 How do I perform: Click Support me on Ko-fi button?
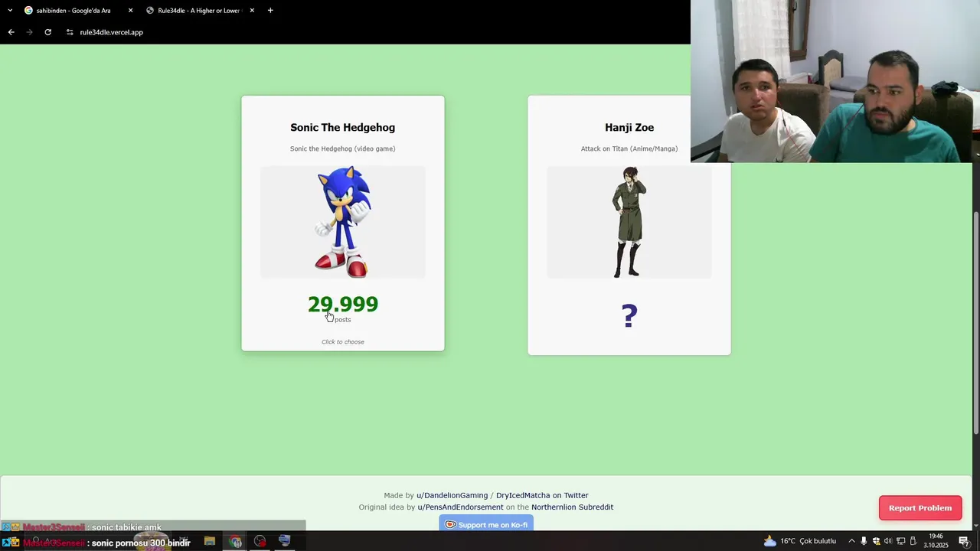[x=486, y=524]
